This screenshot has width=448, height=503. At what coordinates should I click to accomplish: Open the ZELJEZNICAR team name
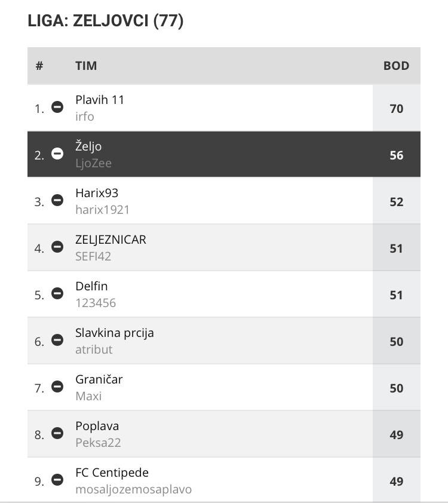coord(111,240)
